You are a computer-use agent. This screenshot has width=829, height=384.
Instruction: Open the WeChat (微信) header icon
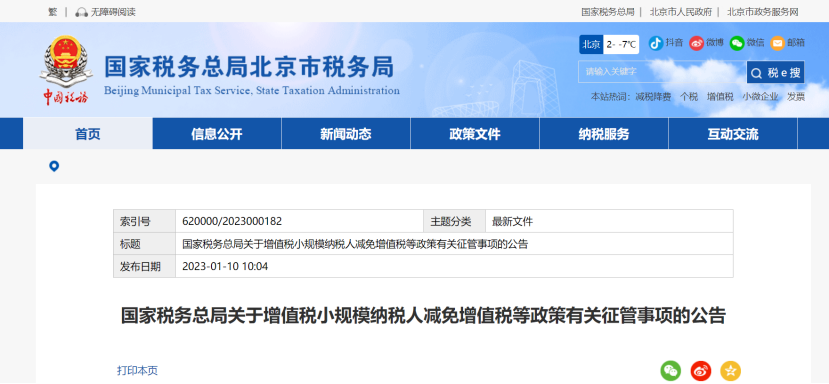tap(737, 43)
